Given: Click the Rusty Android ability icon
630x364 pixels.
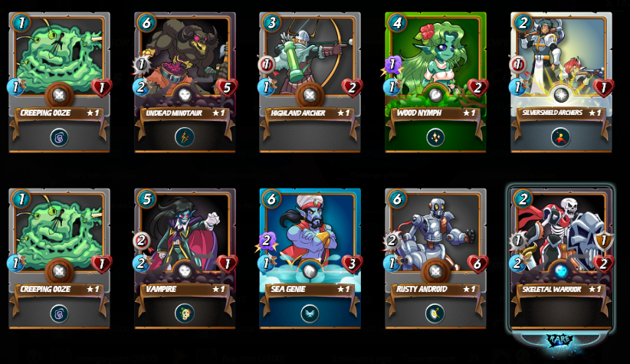Looking at the screenshot, I should (435, 313).
